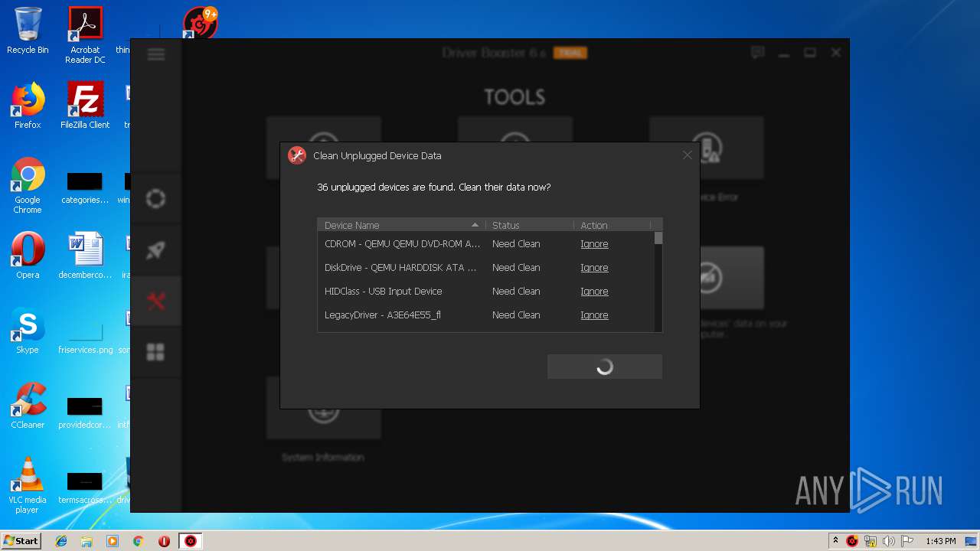The width and height of the screenshot is (980, 551).
Task: Click the device list scrollbar thumb
Action: (x=658, y=238)
